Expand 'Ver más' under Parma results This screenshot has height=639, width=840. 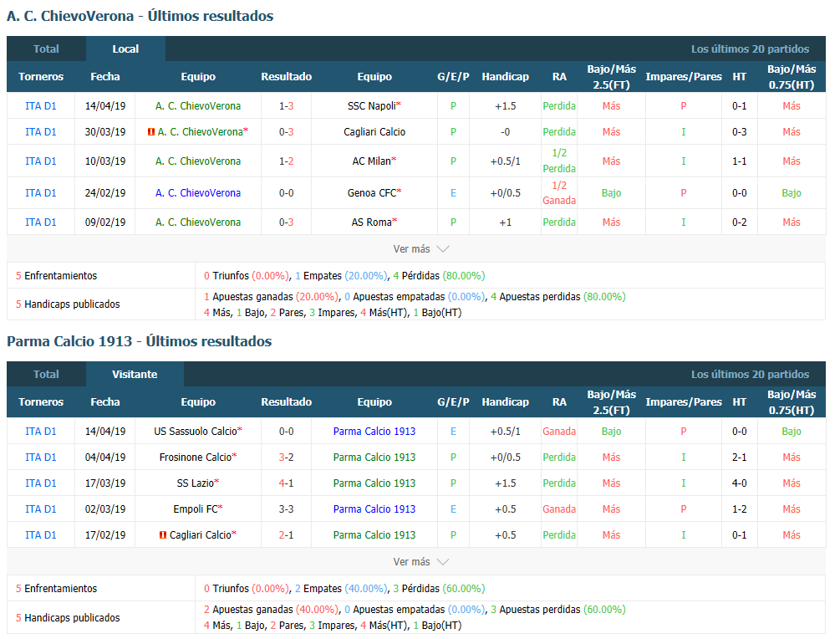420,562
